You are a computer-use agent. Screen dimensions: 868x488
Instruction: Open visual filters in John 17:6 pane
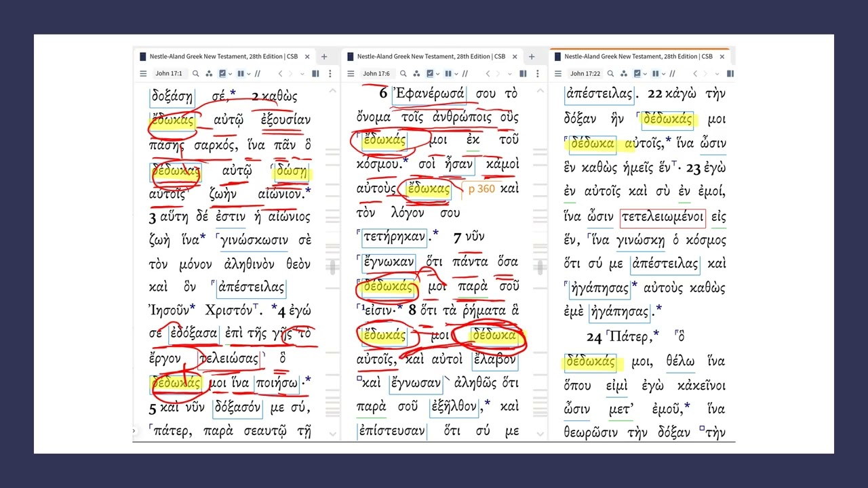pos(416,73)
